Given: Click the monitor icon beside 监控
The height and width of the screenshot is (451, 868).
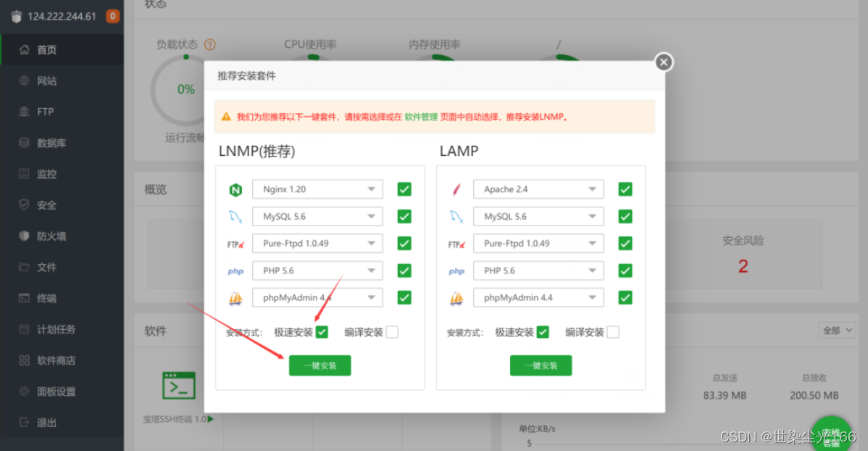Looking at the screenshot, I should coord(24,173).
